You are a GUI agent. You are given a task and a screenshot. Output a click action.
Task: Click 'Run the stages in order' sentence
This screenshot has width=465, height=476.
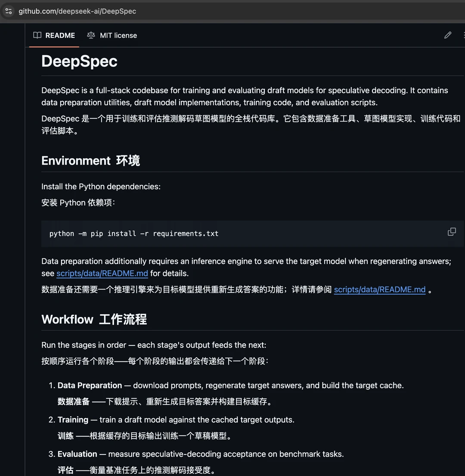pyautogui.click(x=154, y=345)
